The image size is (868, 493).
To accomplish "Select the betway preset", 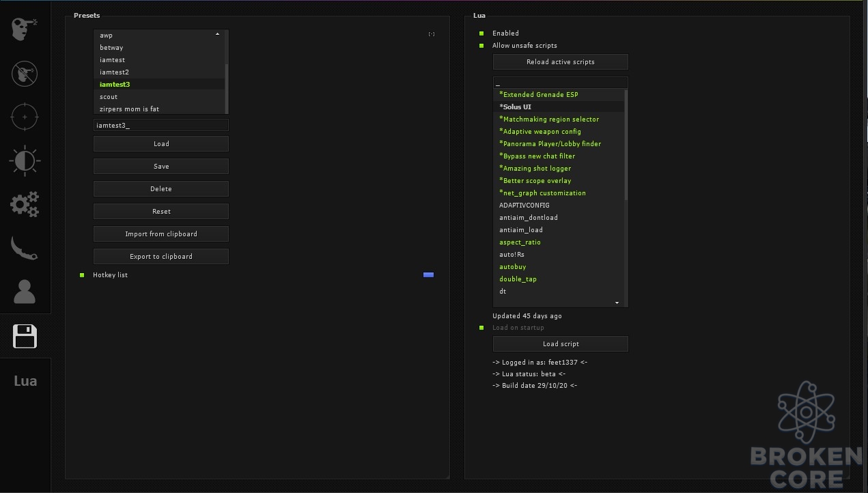I will click(158, 48).
